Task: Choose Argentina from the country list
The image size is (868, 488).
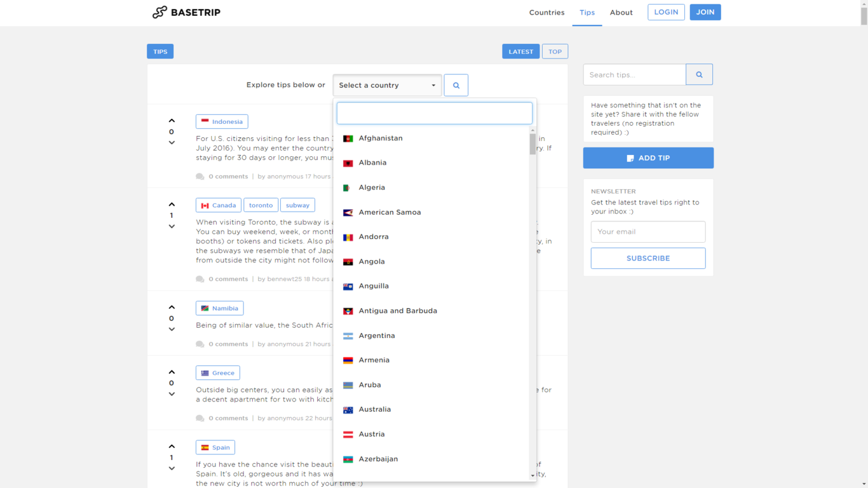Action: click(377, 335)
